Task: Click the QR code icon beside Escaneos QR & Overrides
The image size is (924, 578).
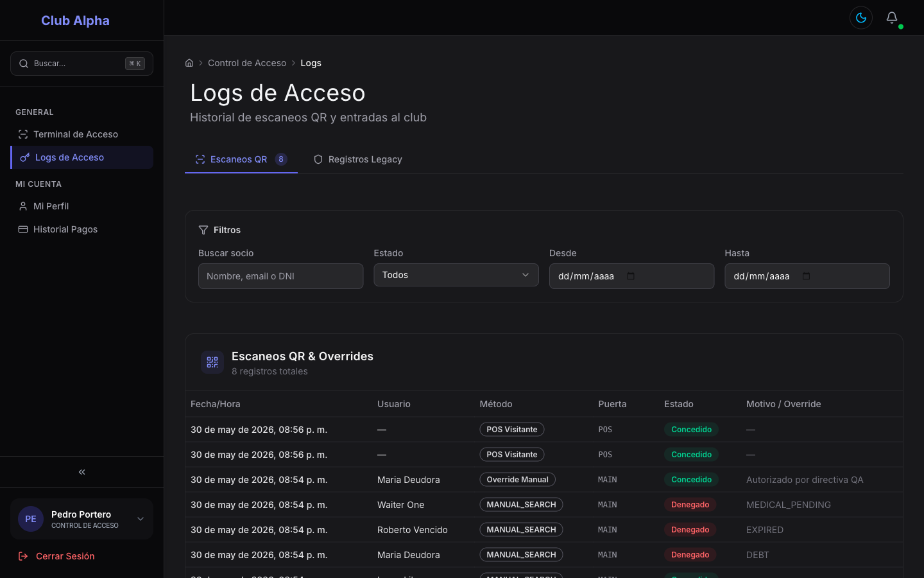Action: pyautogui.click(x=212, y=362)
